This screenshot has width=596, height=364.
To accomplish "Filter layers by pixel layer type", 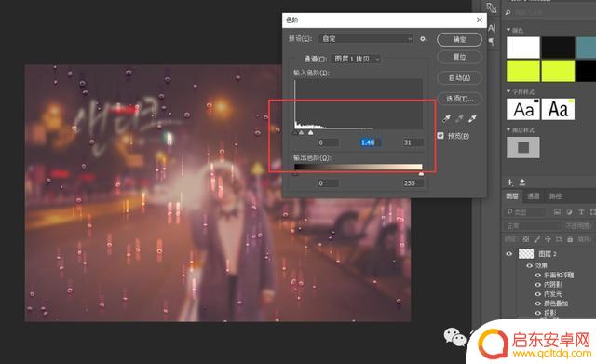I will point(557,212).
